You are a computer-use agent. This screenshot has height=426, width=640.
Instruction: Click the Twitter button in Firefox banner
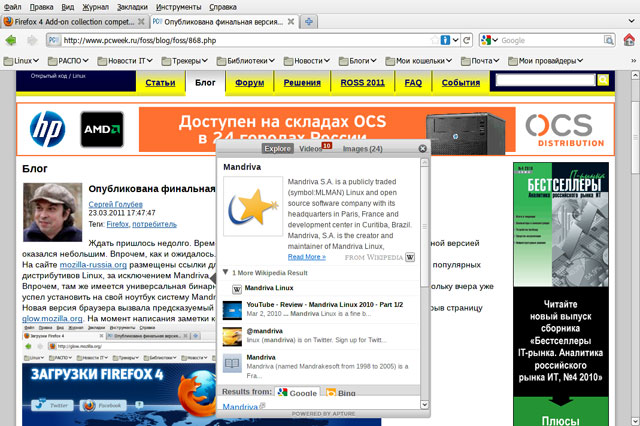[51, 405]
